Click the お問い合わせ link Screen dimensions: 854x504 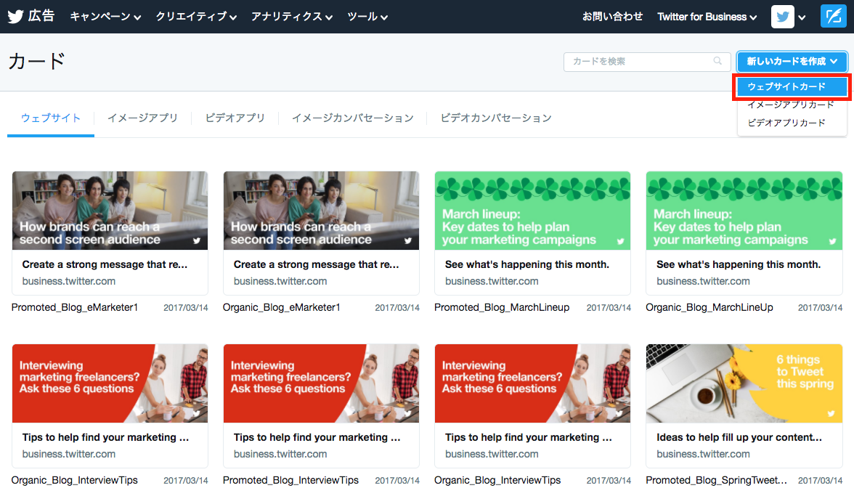pyautogui.click(x=612, y=17)
